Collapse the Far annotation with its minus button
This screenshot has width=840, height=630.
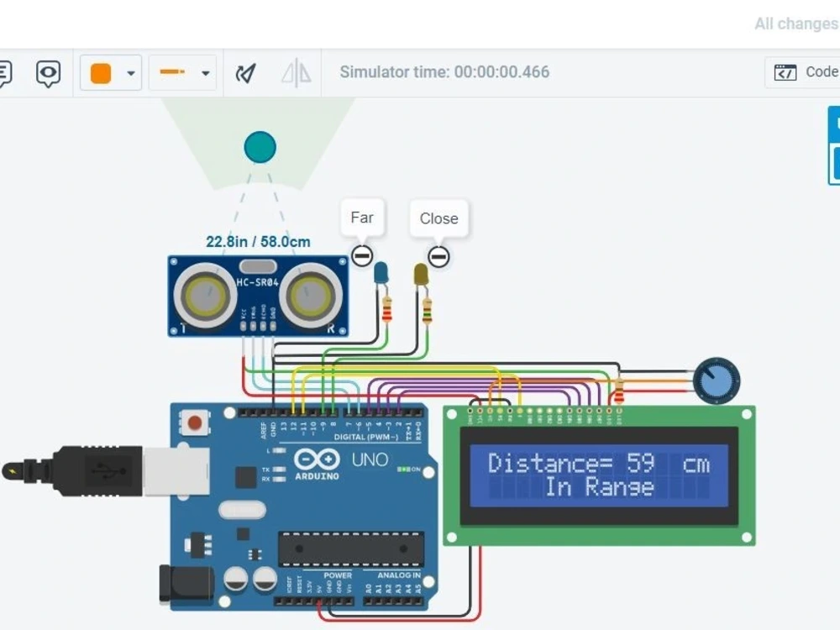click(x=362, y=255)
